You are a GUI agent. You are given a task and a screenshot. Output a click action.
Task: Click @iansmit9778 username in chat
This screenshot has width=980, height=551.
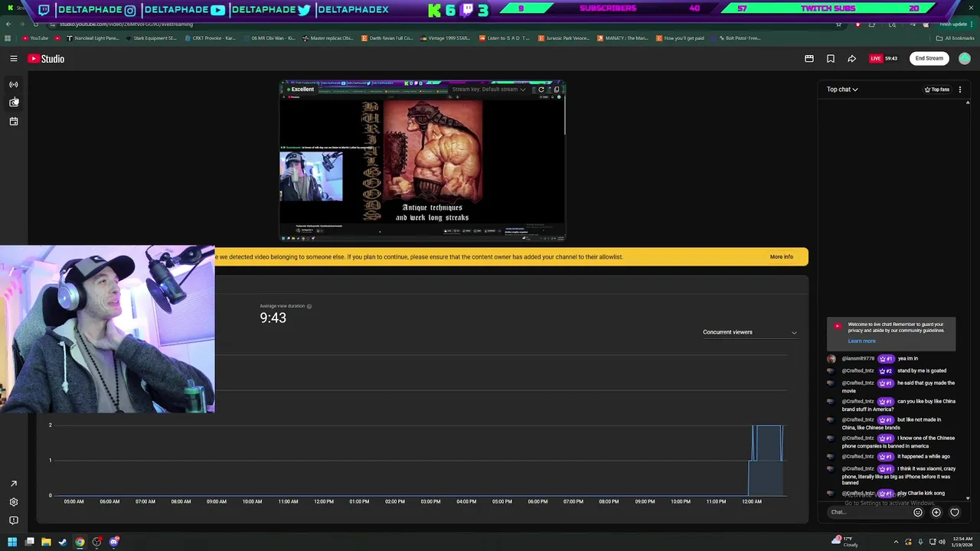pos(857,359)
